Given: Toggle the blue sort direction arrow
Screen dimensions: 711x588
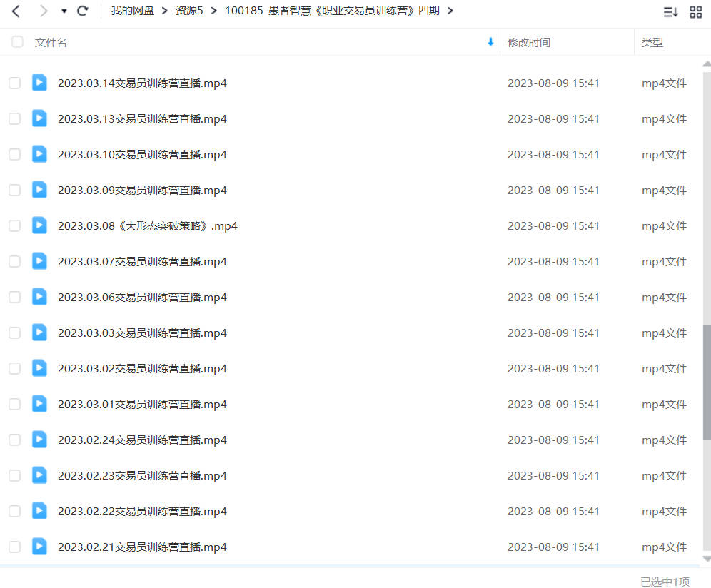Looking at the screenshot, I should tap(490, 41).
